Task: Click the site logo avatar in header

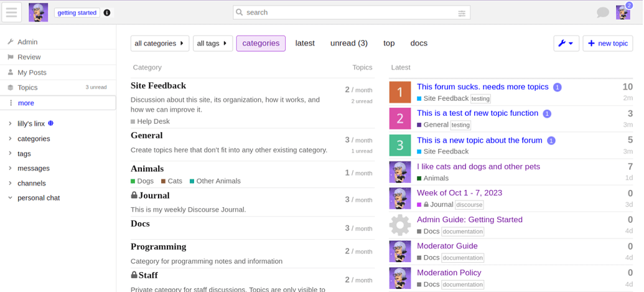Action: [38, 12]
